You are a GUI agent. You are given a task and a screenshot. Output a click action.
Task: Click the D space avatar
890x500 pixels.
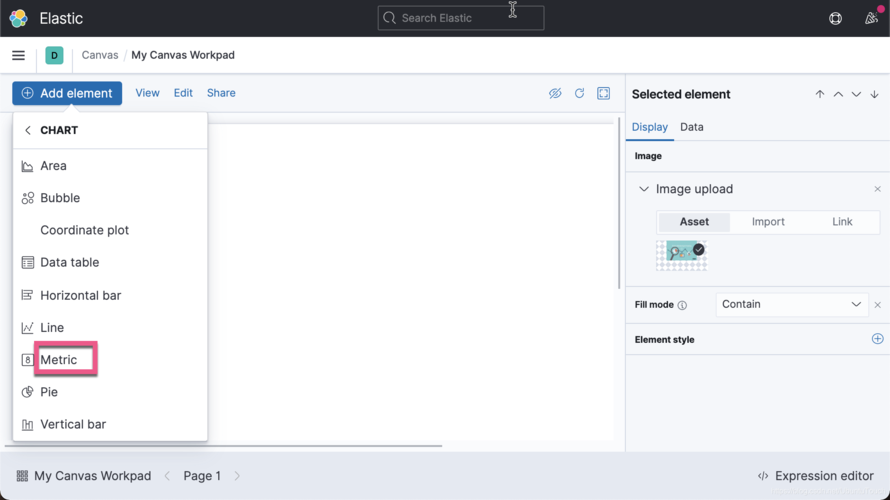[54, 55]
